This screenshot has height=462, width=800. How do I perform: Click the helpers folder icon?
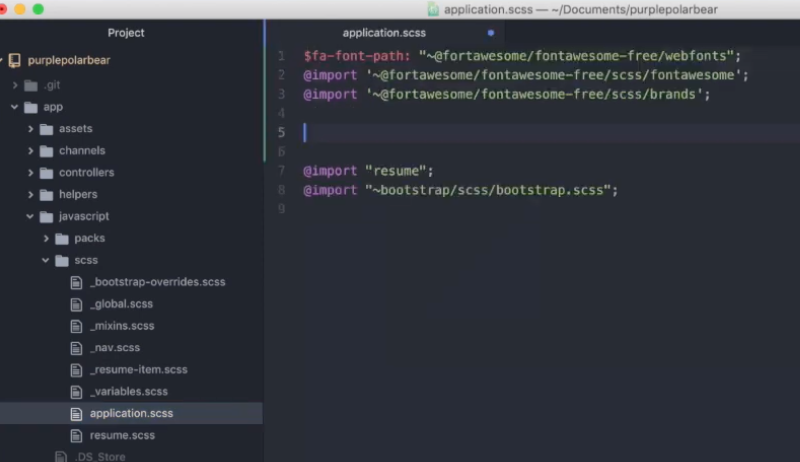[46, 195]
